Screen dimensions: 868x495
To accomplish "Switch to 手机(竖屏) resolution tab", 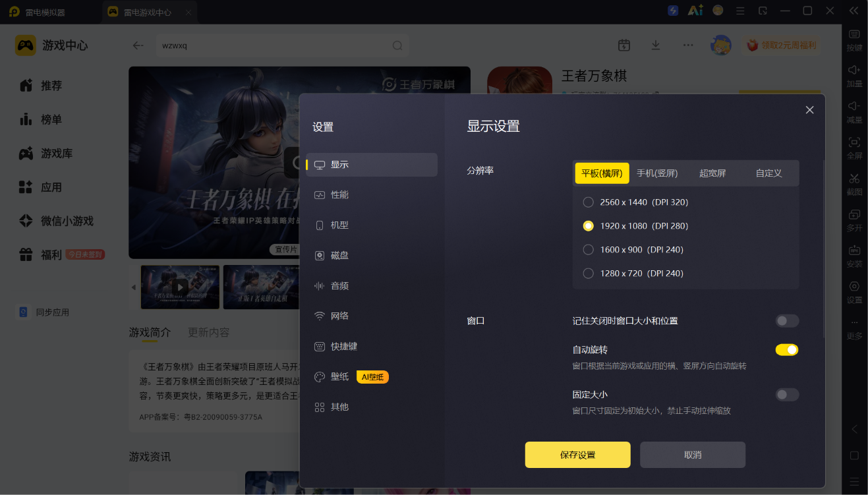I will point(657,173).
